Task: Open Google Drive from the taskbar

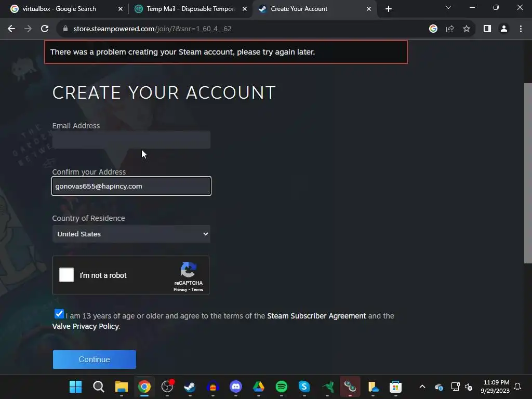Action: 259,387
